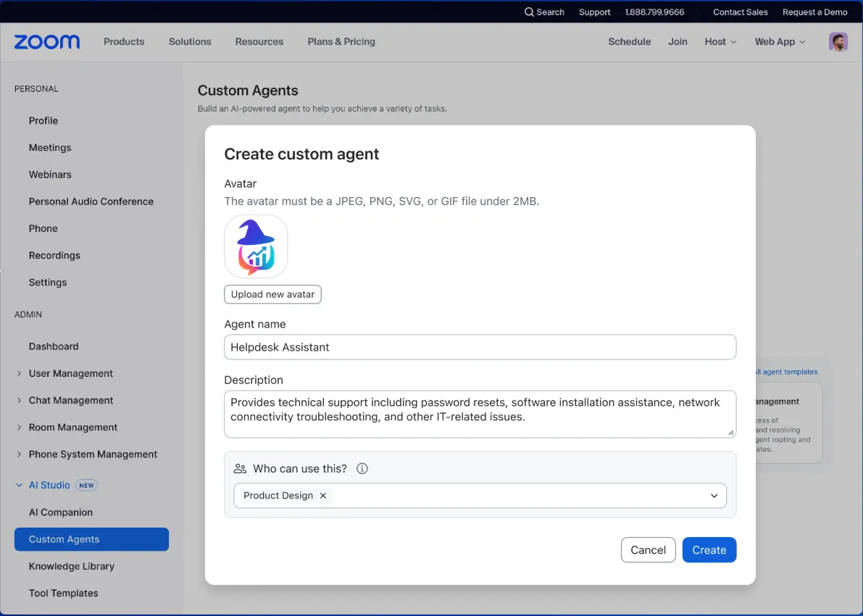Open the Host dropdown
863x616 pixels.
[720, 41]
